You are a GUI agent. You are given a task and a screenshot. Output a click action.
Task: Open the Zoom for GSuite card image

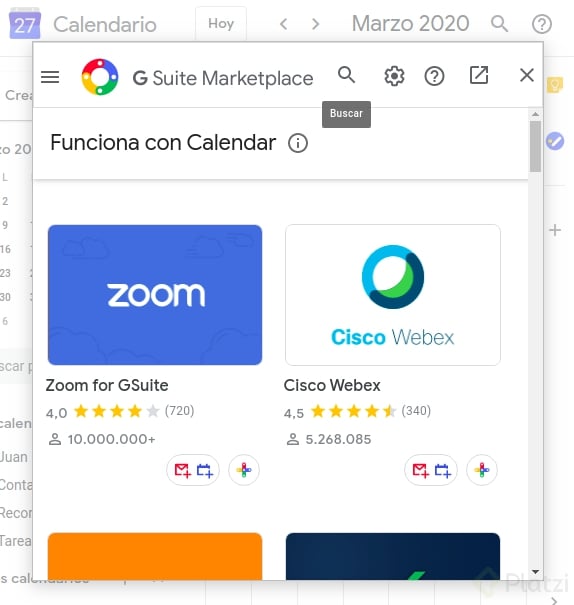pyautogui.click(x=155, y=295)
